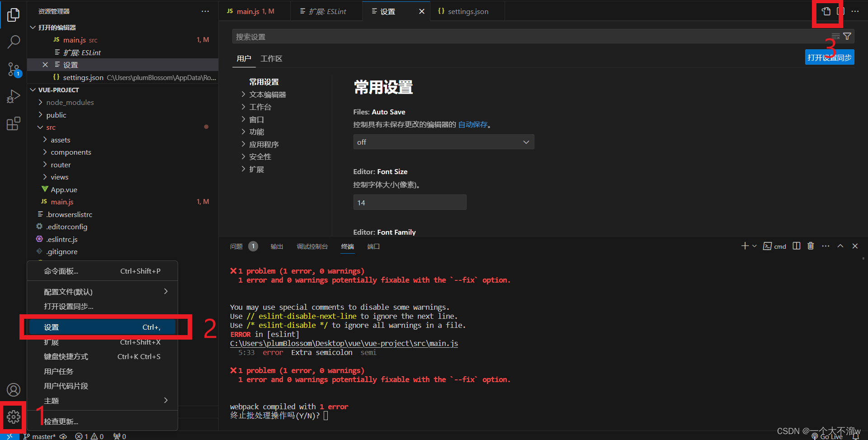The width and height of the screenshot is (868, 440).
Task: Click the 打开设置同步 blue button
Action: click(x=830, y=57)
